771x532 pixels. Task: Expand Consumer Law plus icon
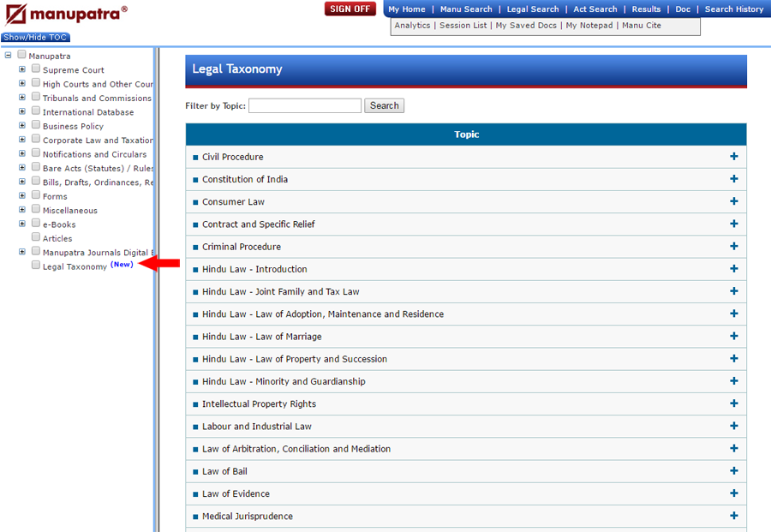pos(733,201)
